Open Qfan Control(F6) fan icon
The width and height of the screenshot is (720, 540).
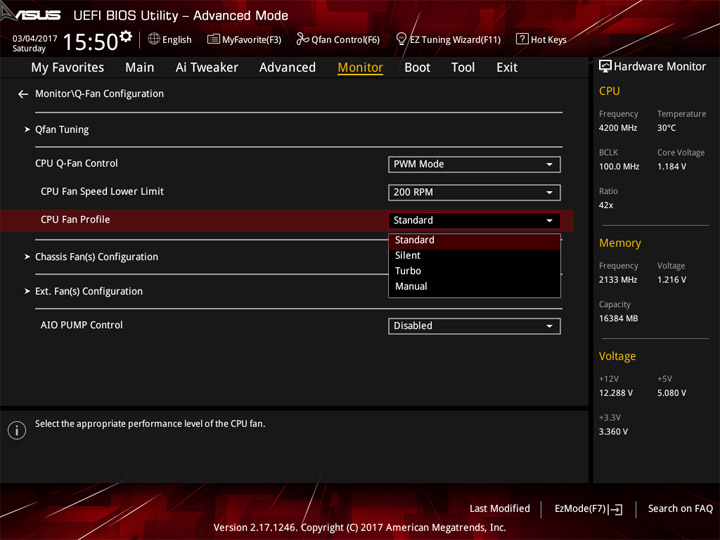[x=302, y=39]
